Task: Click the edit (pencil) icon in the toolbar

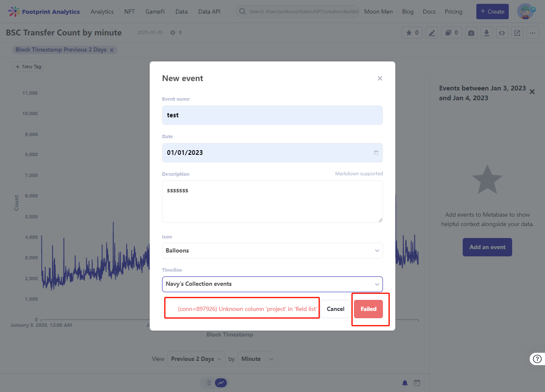Action: pyautogui.click(x=432, y=32)
